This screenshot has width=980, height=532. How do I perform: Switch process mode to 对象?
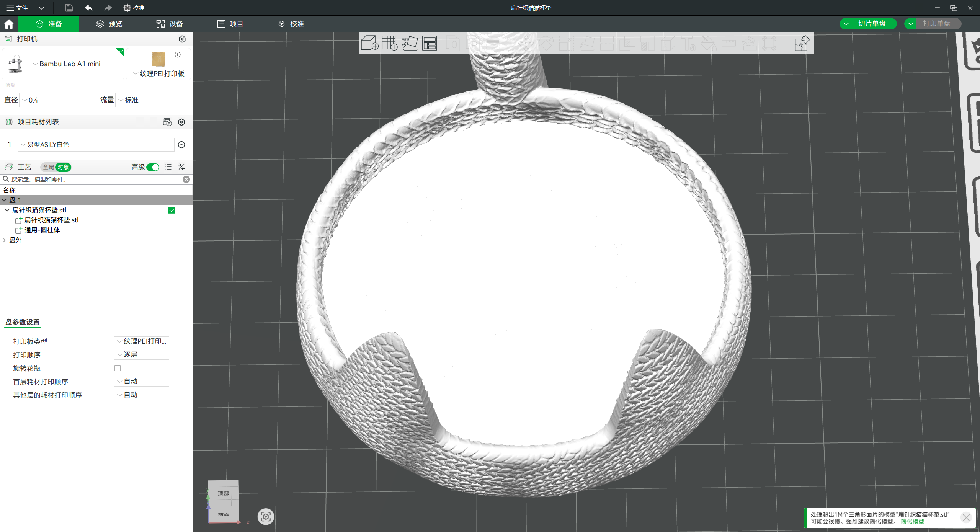(x=63, y=167)
